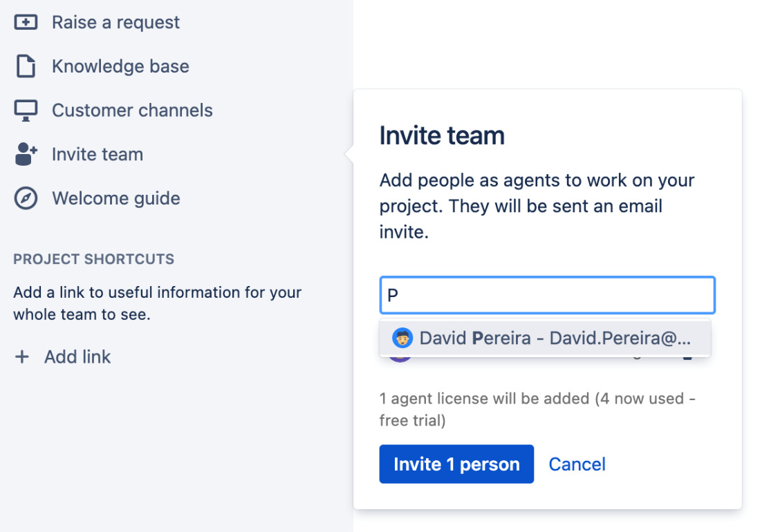Click the Invite 1 person button
760x532 pixels.
456,464
